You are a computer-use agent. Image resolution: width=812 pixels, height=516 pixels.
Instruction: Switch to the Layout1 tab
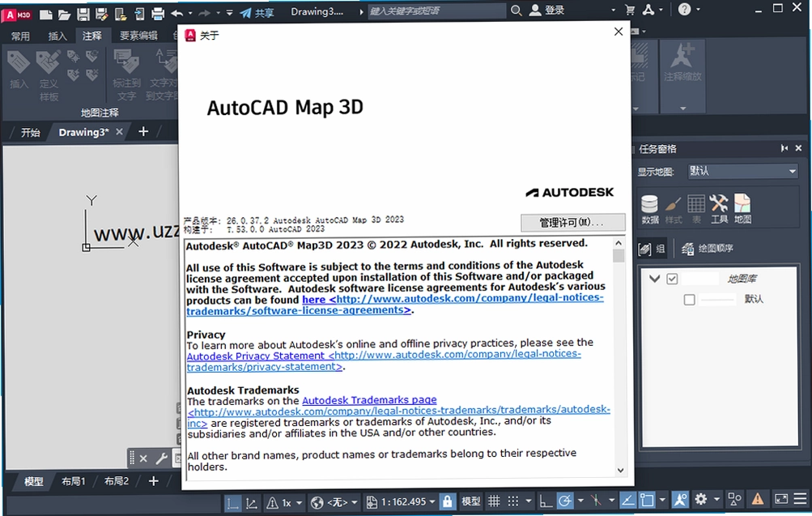(x=73, y=481)
